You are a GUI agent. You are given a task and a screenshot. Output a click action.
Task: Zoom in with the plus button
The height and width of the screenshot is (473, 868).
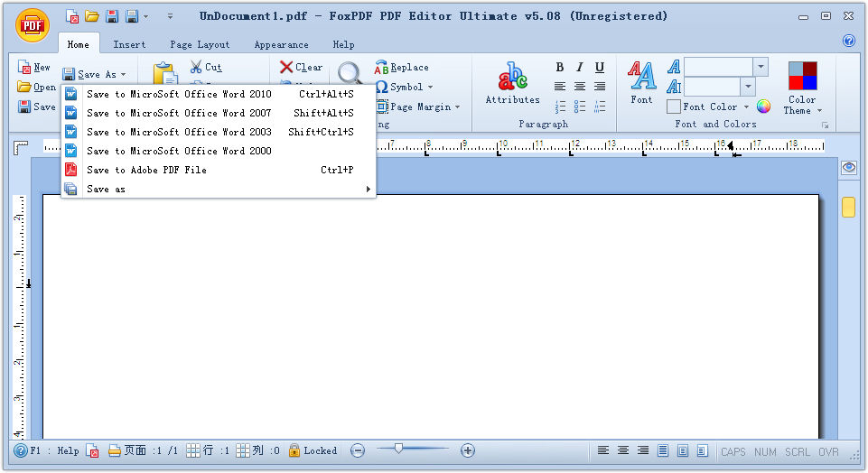468,450
